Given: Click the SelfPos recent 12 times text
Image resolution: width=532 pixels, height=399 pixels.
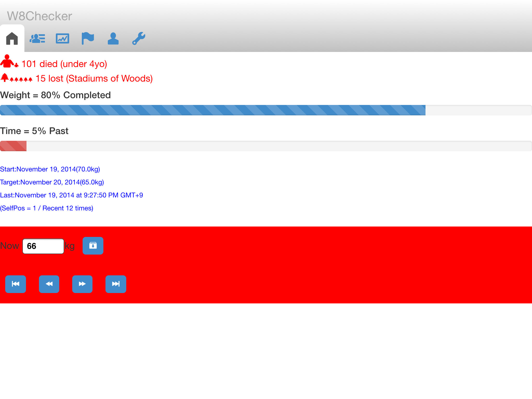Looking at the screenshot, I should 47,208.
